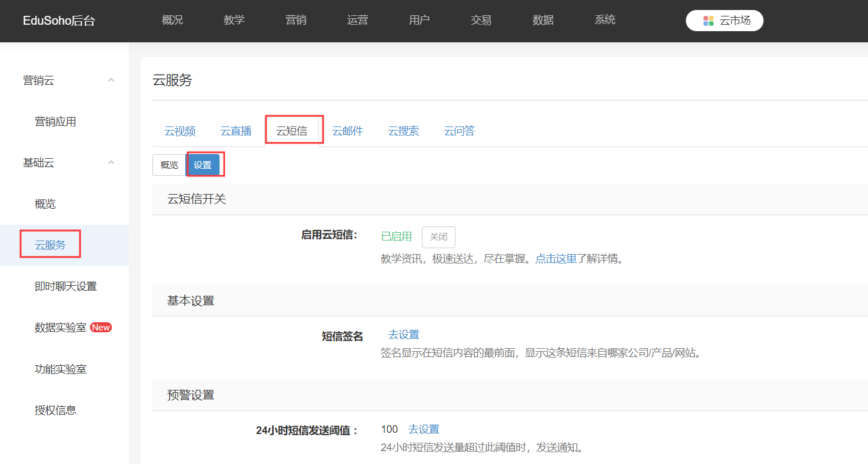Go to the 云搜索 tab
The height and width of the screenshot is (464, 868).
404,131
